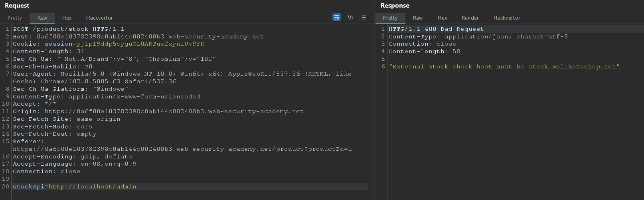The image size is (644, 200).
Task: Toggle show non-printable characters (\n) icon
Action: tap(350, 18)
